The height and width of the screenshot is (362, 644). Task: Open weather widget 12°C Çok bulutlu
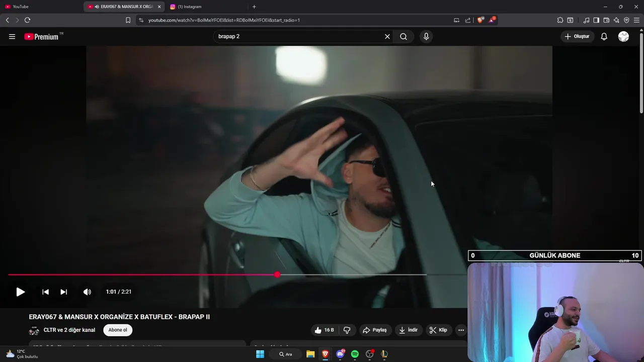click(x=22, y=354)
